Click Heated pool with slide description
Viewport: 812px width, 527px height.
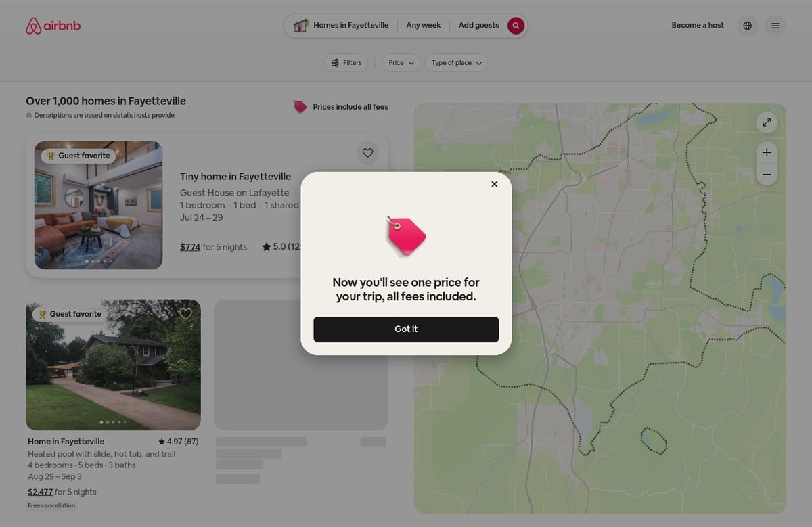point(101,454)
